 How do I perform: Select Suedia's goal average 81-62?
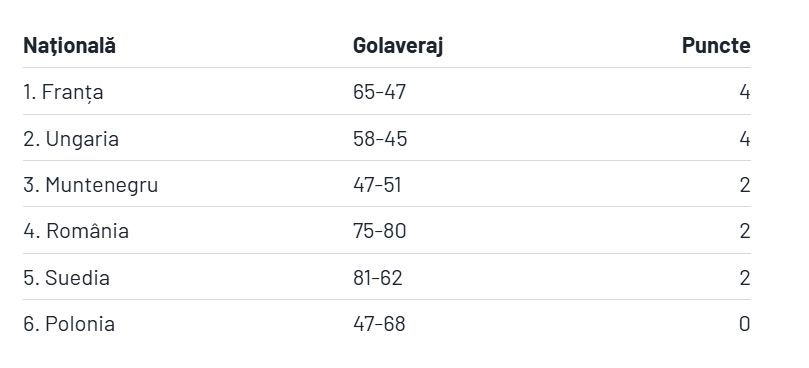[x=378, y=278]
